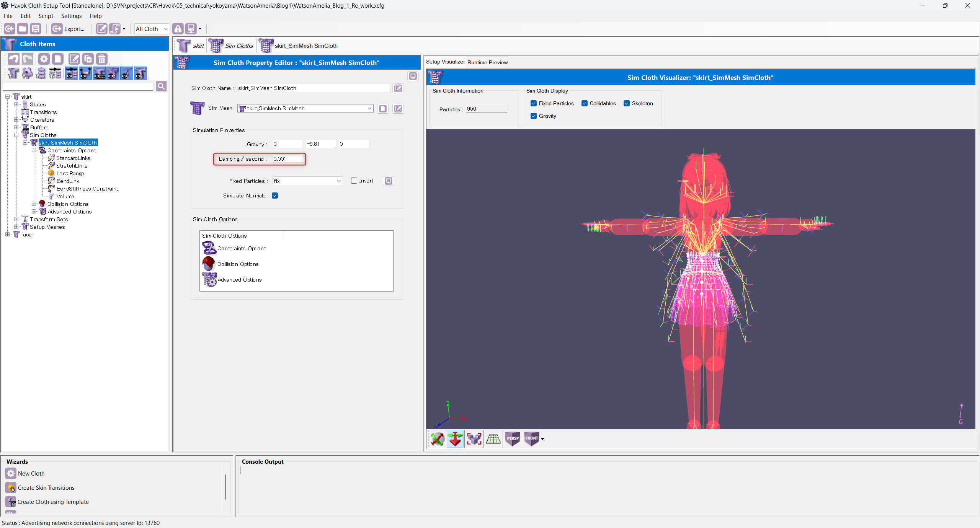Click the script run scroll icon
This screenshot has width=980, height=528.
[x=114, y=29]
